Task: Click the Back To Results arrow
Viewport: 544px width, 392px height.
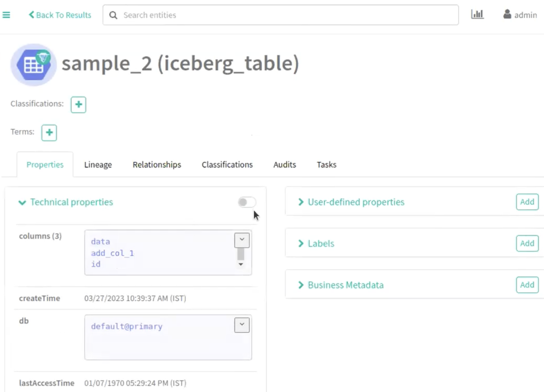Action: pos(32,15)
